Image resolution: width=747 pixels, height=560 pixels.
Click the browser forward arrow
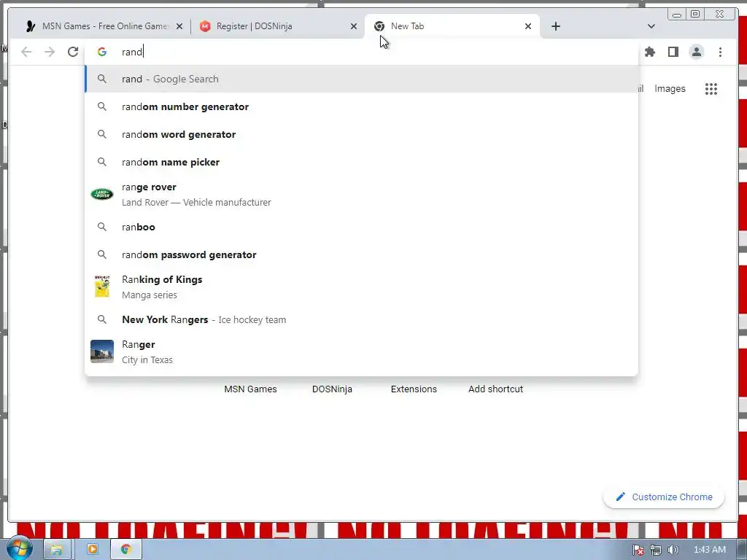point(50,52)
